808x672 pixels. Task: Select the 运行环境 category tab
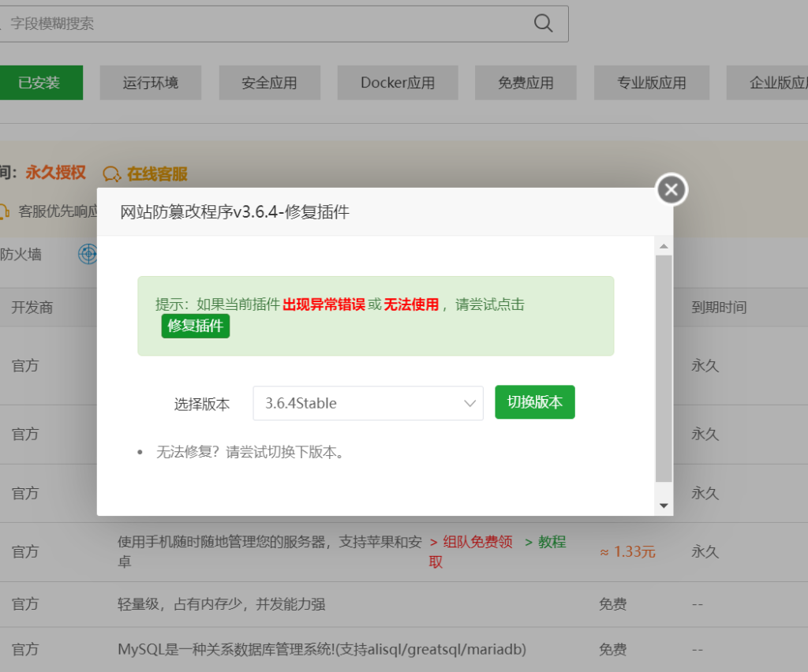click(x=151, y=83)
